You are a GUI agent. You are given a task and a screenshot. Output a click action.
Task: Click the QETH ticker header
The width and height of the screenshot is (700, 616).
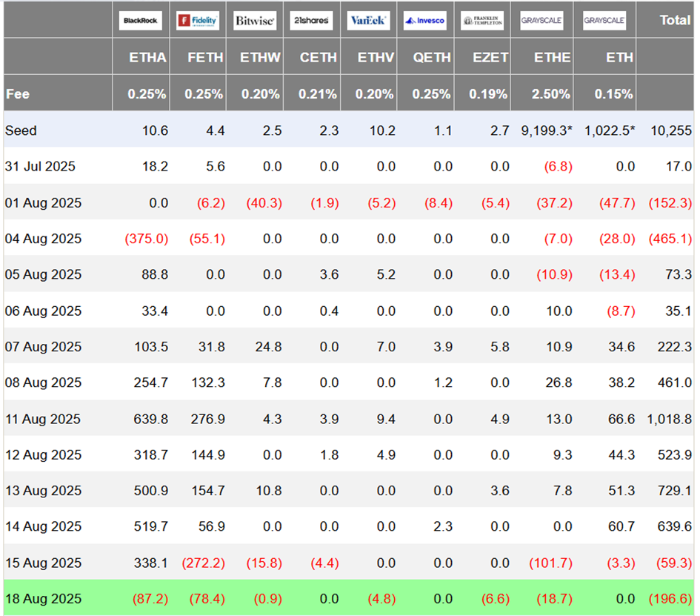click(432, 58)
